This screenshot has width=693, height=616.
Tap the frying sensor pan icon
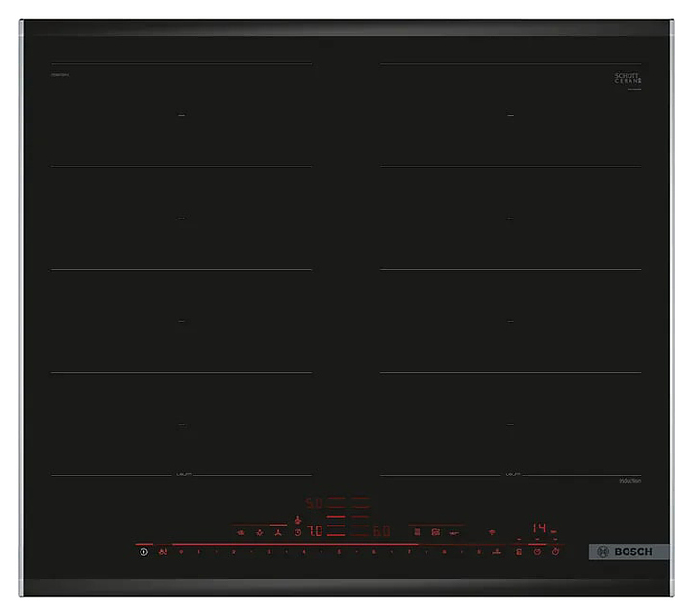[x=434, y=531]
